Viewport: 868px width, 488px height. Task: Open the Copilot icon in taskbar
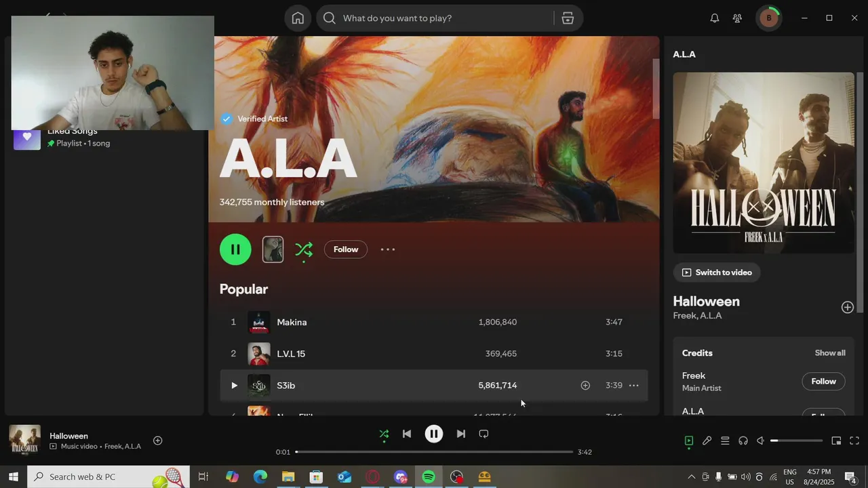[233, 476]
